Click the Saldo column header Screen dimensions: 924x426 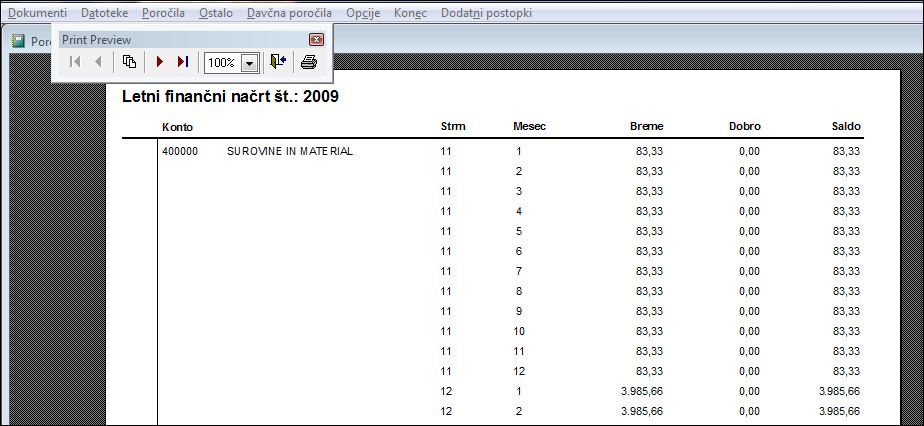pyautogui.click(x=846, y=126)
